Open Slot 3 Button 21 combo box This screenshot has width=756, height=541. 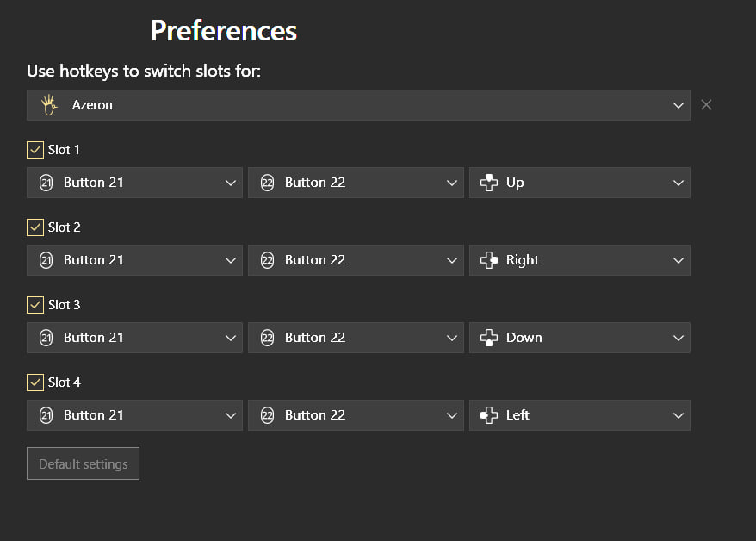134,338
